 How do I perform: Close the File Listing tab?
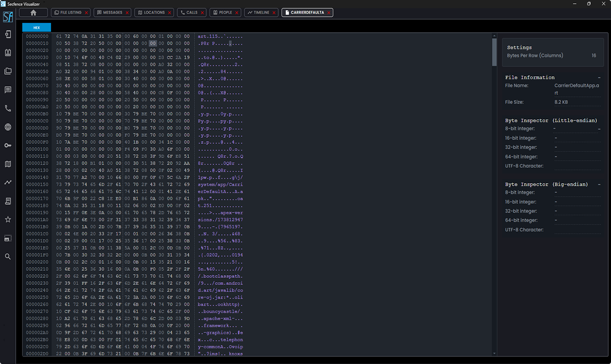coord(87,13)
